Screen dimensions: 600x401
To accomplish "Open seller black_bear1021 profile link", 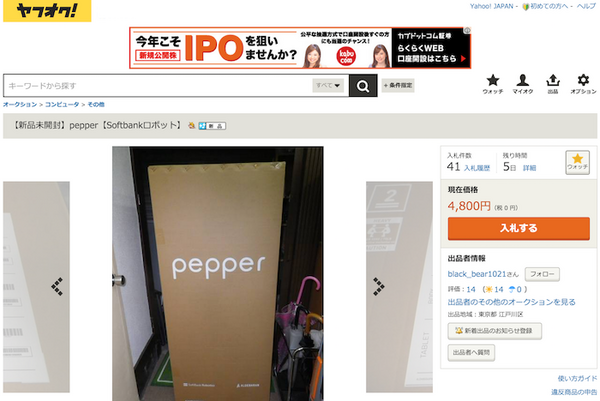I will click(x=477, y=274).
